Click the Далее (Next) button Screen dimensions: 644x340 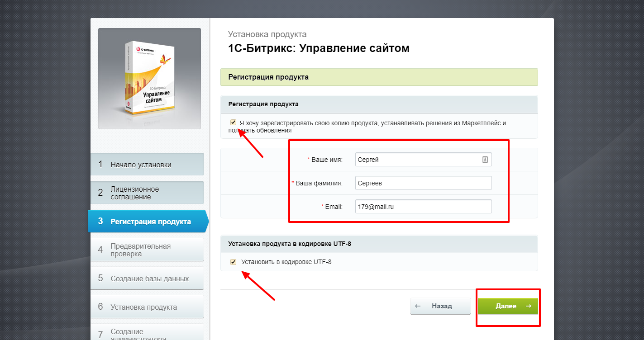(x=508, y=306)
